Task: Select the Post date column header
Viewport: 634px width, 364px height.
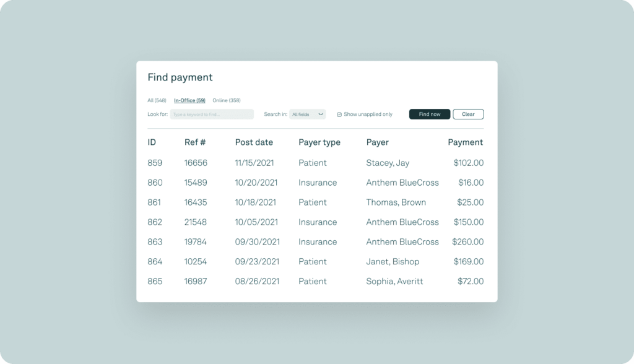Action: point(254,142)
